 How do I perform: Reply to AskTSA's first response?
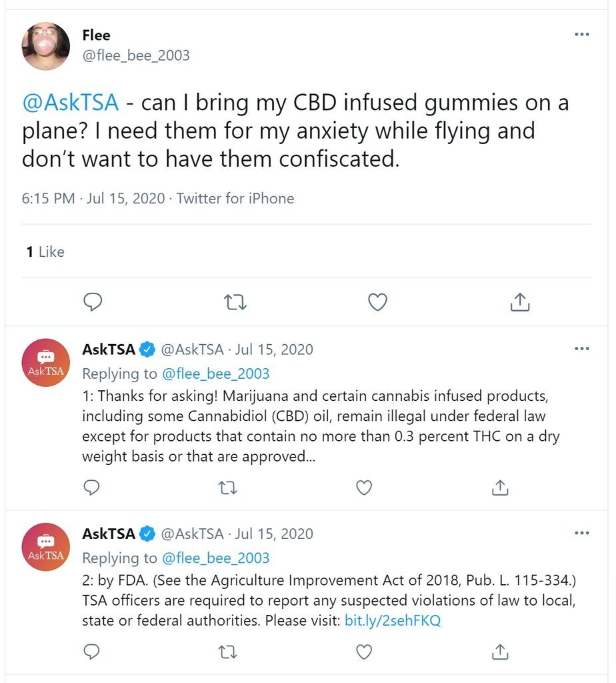click(x=91, y=488)
